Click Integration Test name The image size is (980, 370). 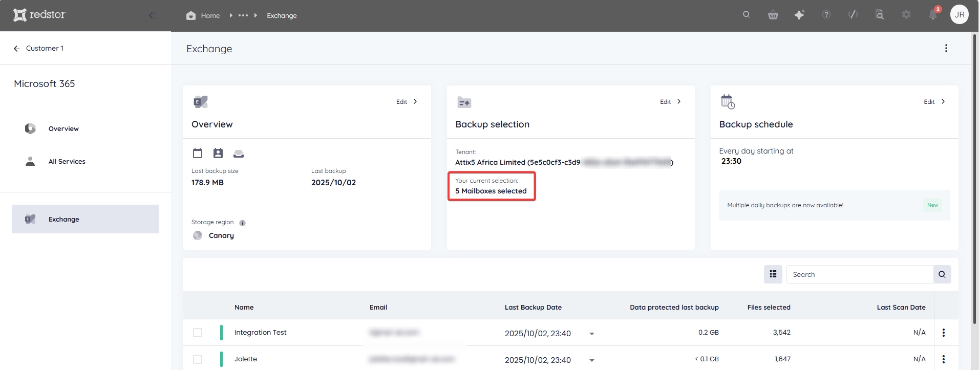tap(260, 333)
